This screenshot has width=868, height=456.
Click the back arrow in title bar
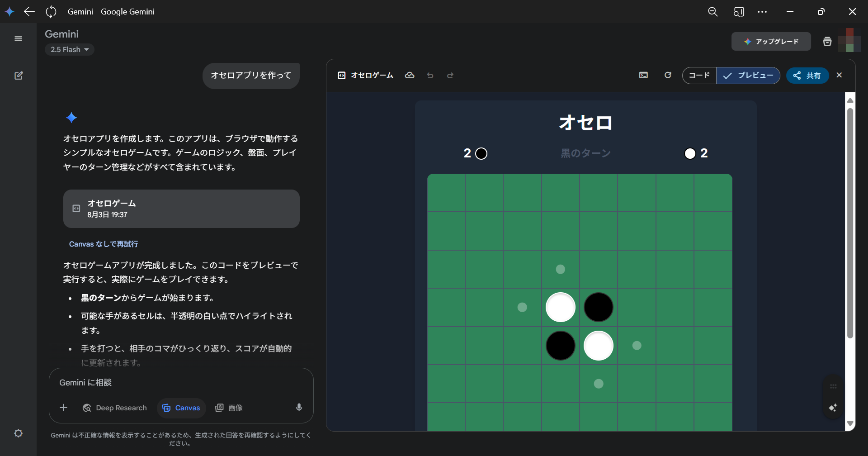29,11
